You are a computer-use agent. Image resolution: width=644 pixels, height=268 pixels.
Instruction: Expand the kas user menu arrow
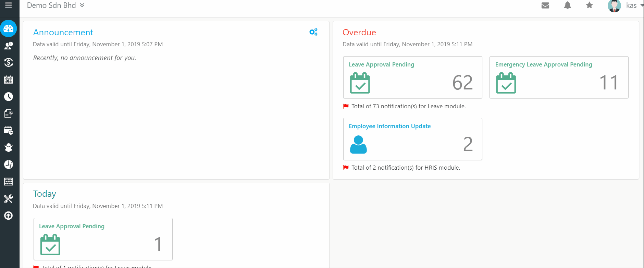pos(642,5)
